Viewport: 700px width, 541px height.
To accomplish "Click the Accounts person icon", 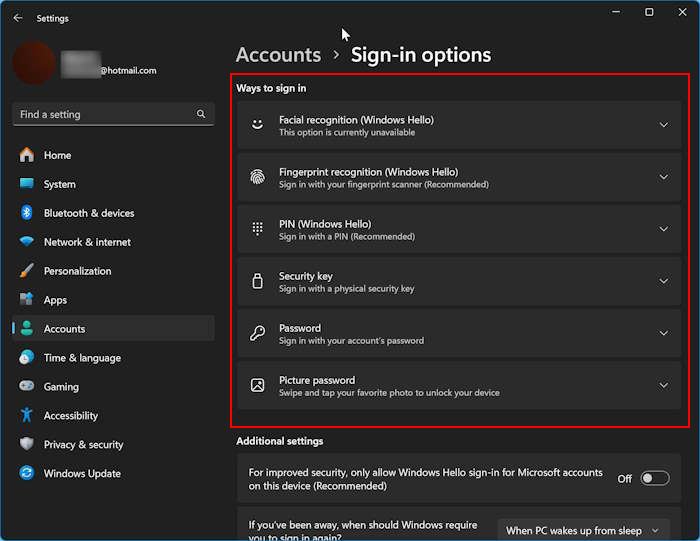I will 27,328.
